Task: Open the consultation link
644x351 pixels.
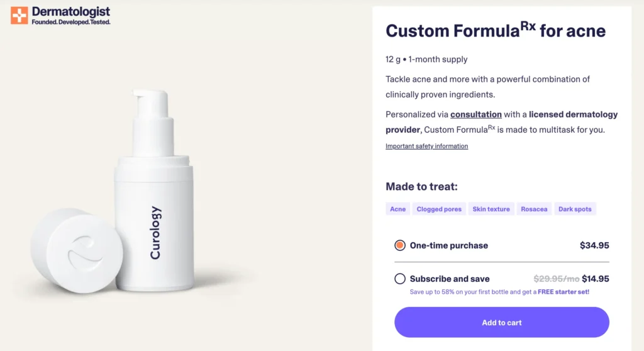Action: click(x=476, y=114)
